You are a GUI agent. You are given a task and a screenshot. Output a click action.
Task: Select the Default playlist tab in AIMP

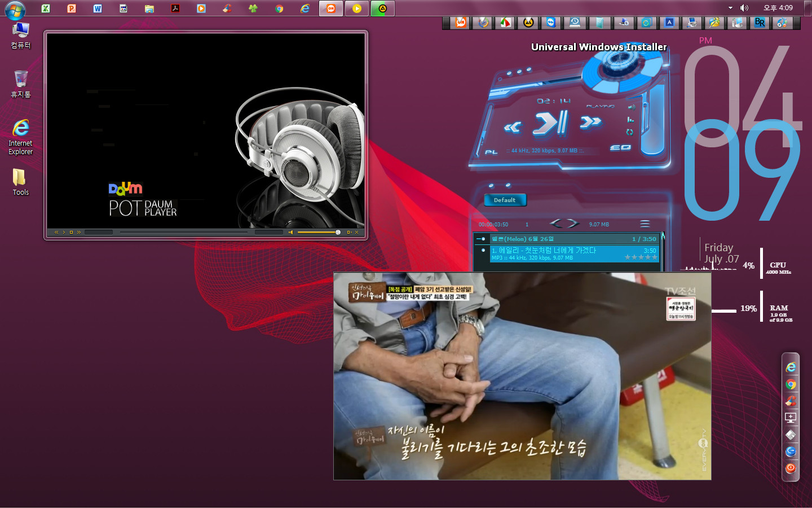(x=505, y=200)
